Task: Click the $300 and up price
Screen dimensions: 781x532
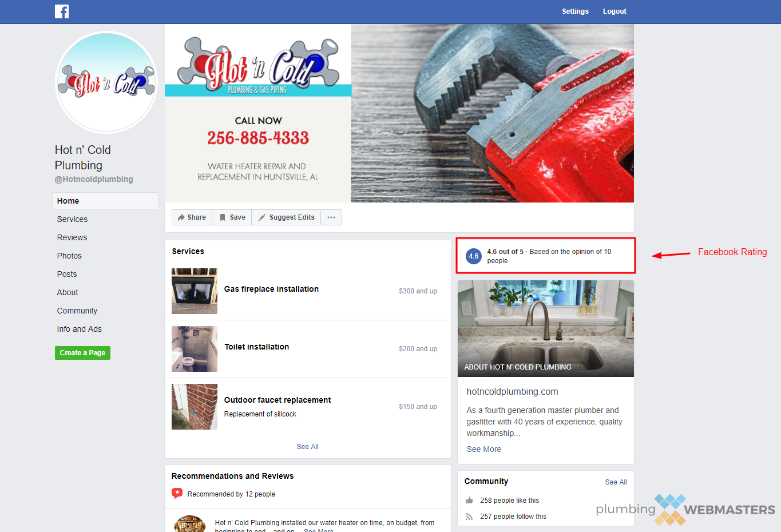Action: tap(418, 291)
